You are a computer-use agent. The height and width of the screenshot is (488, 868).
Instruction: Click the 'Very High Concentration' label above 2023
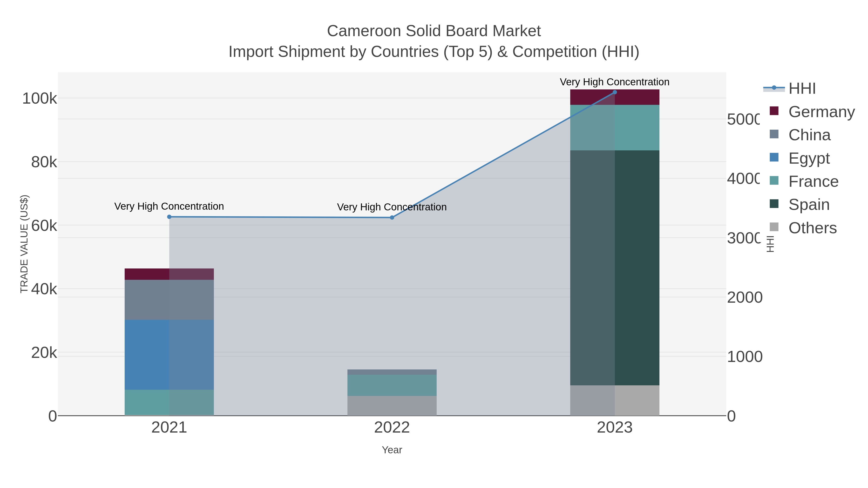pyautogui.click(x=615, y=82)
